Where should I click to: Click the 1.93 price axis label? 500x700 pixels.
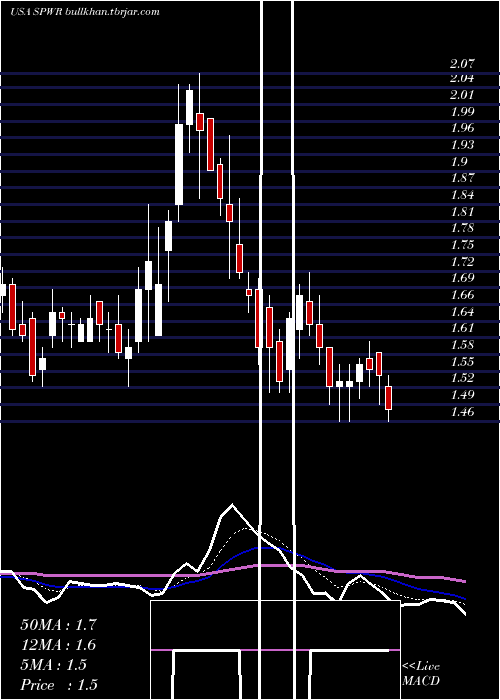[x=462, y=145]
